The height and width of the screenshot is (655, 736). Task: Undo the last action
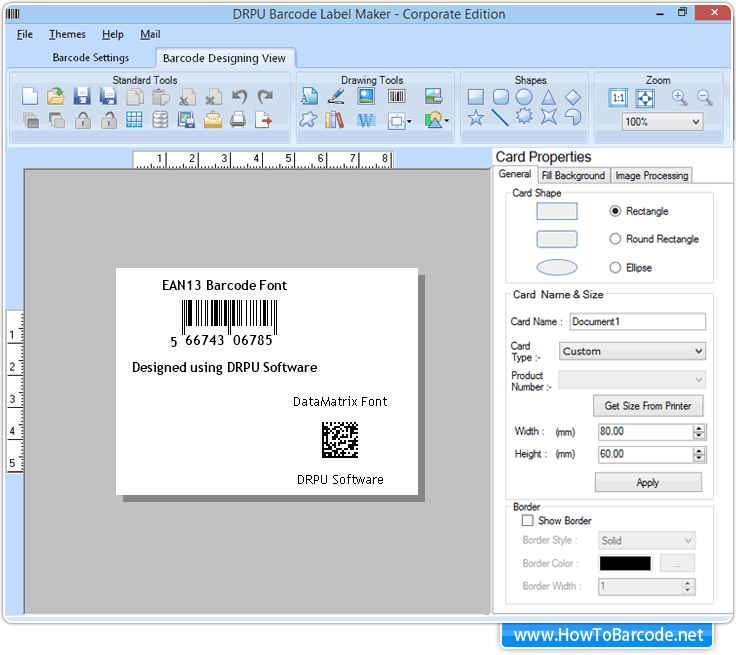coord(239,97)
